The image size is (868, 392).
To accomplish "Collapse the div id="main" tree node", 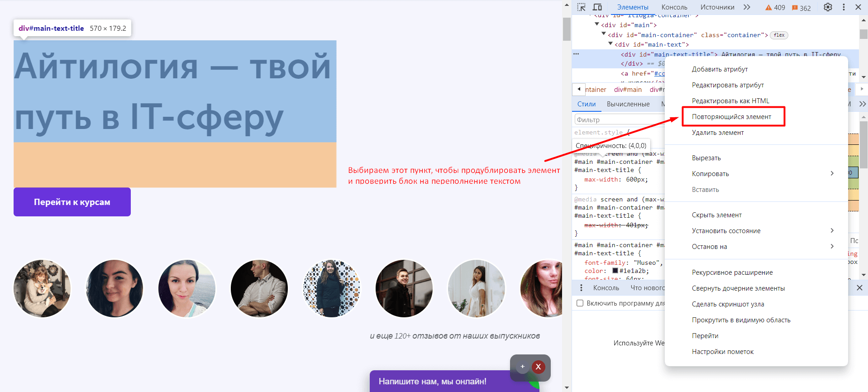I will point(597,24).
